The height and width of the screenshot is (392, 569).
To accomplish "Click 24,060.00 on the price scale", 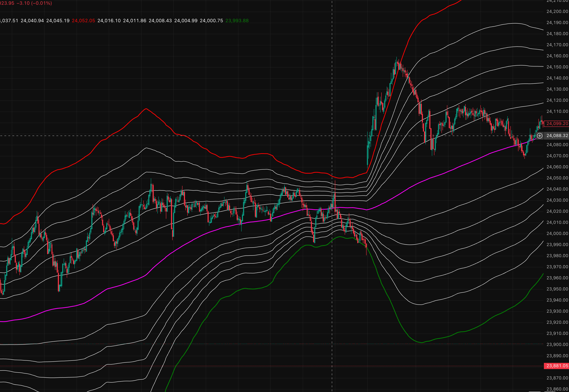I will pos(557,167).
